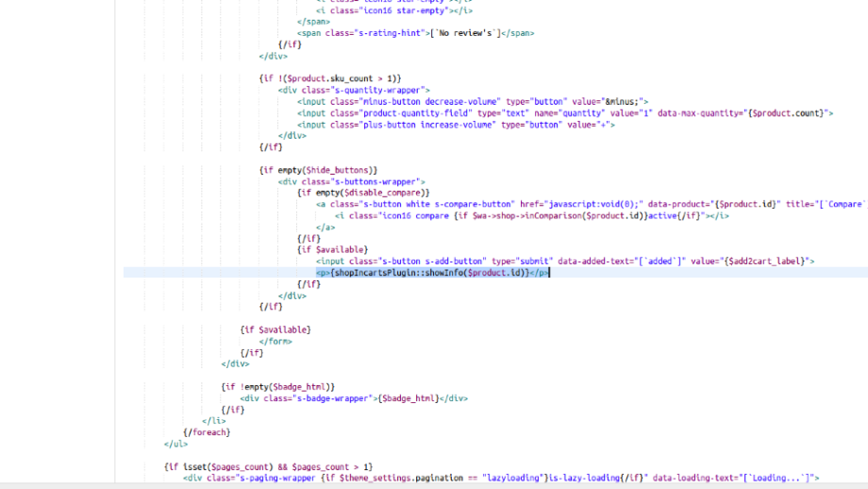Click the horizontal scrollbar at the bottom
Screen dimensions: 868x489
(x=434, y=485)
